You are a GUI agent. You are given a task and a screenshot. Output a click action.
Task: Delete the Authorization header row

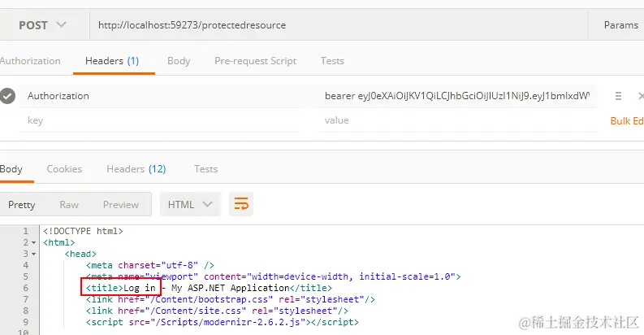pyautogui.click(x=640, y=96)
